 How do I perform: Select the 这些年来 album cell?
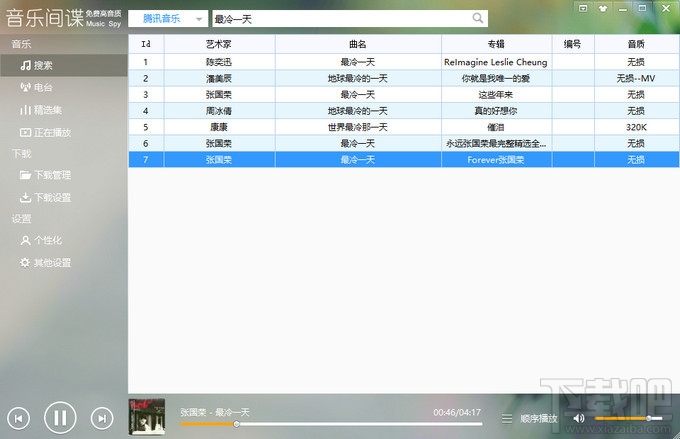(496, 95)
